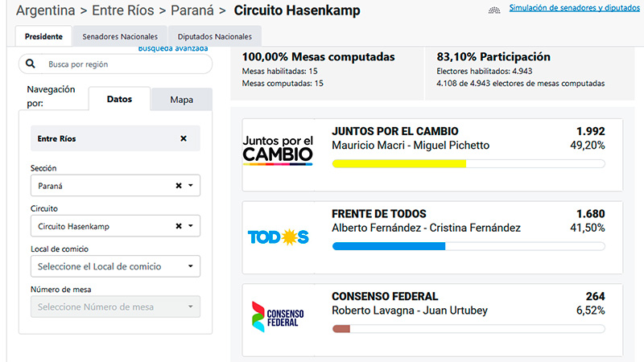Open Simulación de senadores y diputados link

574,8
